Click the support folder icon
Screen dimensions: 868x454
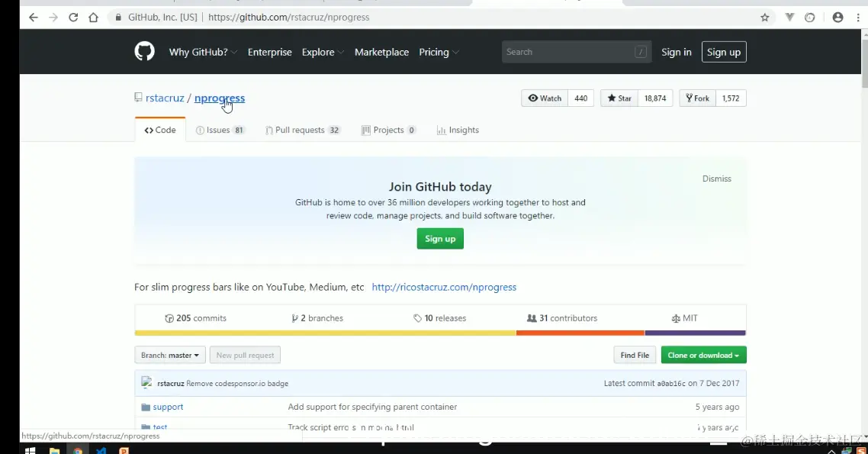point(146,407)
